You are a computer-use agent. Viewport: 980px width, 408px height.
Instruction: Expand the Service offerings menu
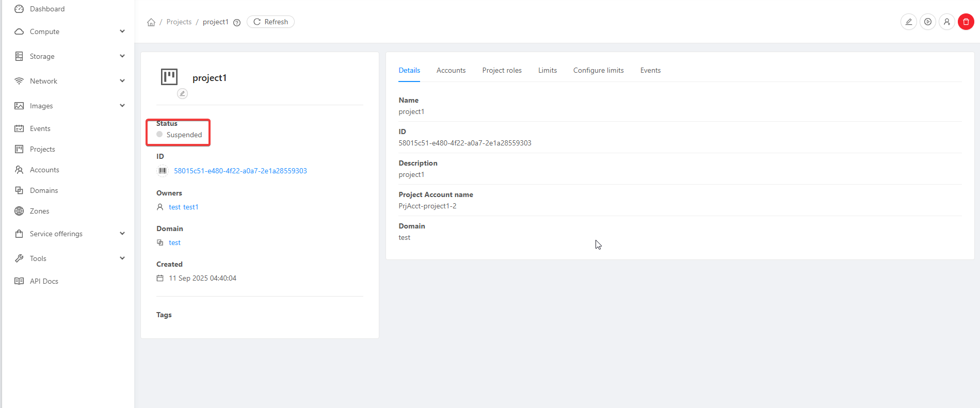[70, 234]
